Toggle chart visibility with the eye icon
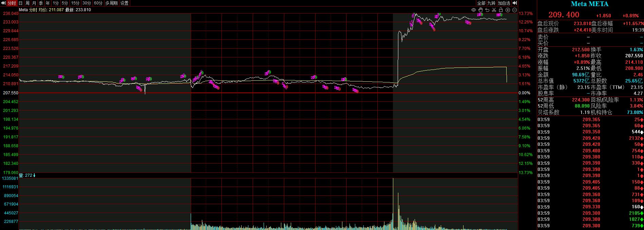The image size is (644, 230). pyautogui.click(x=474, y=10)
